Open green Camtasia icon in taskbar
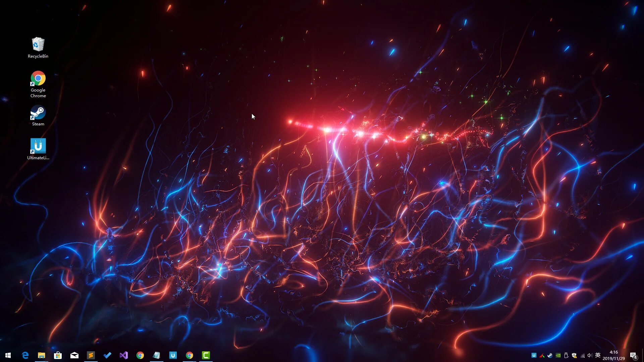The image size is (644, 362). (206, 355)
